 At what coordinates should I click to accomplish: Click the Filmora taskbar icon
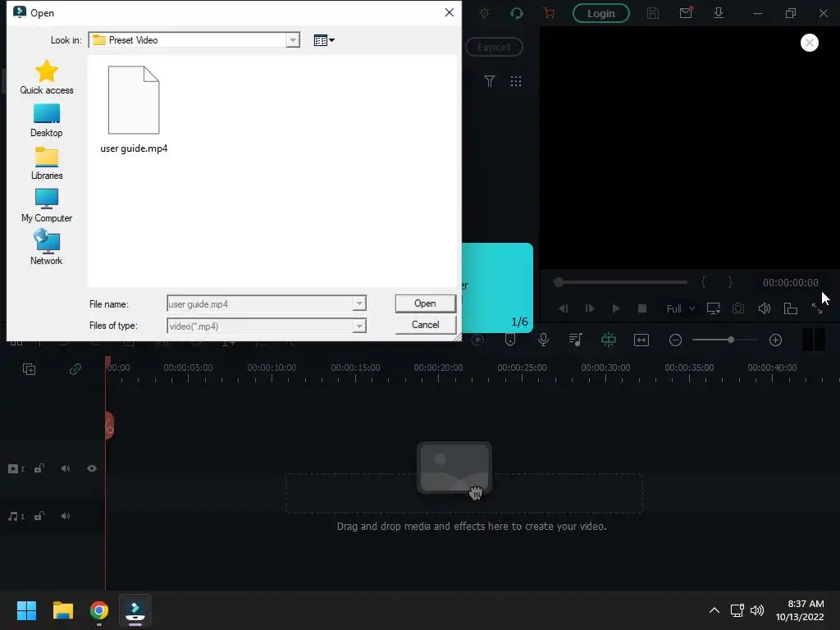[135, 610]
